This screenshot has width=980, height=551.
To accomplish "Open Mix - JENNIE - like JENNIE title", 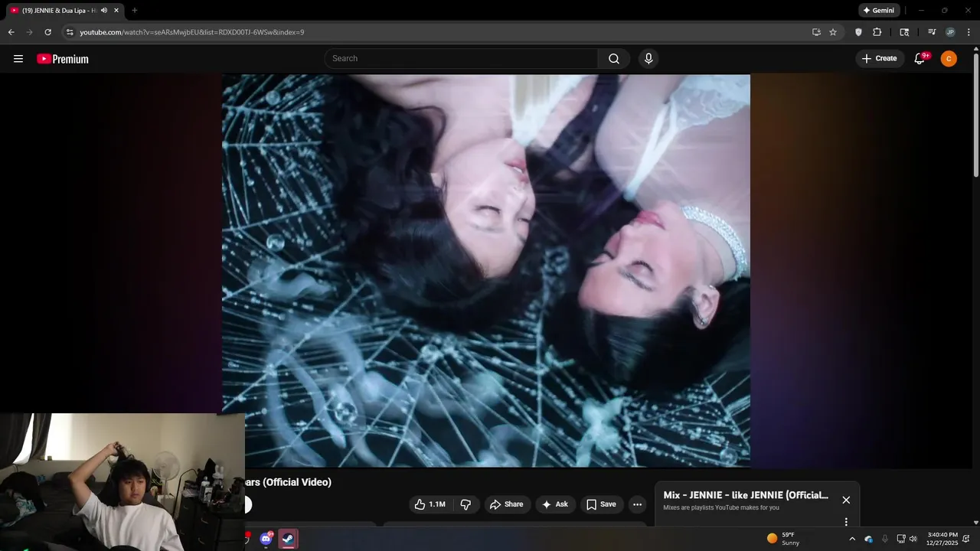I will (746, 495).
